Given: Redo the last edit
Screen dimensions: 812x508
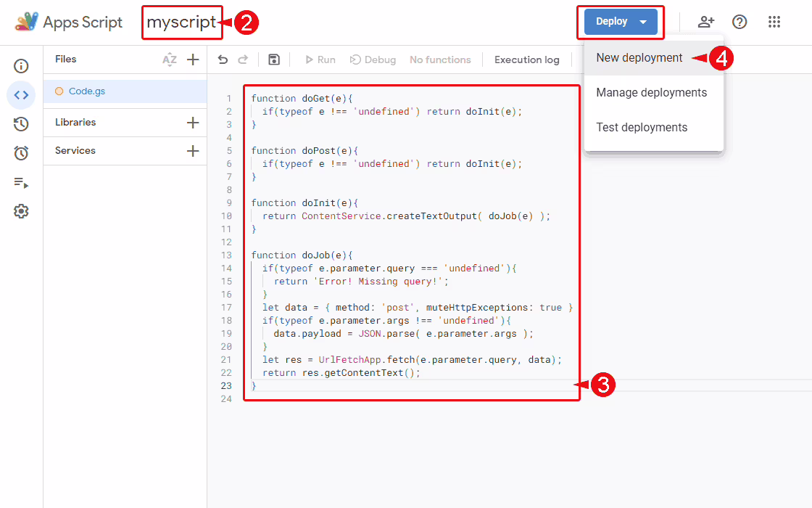Looking at the screenshot, I should (244, 60).
